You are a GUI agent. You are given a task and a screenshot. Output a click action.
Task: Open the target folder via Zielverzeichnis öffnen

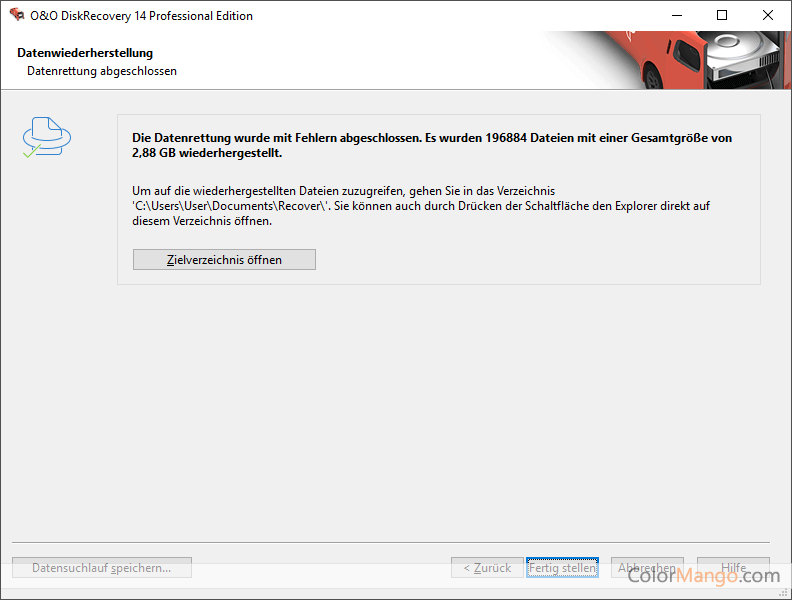coord(224,260)
